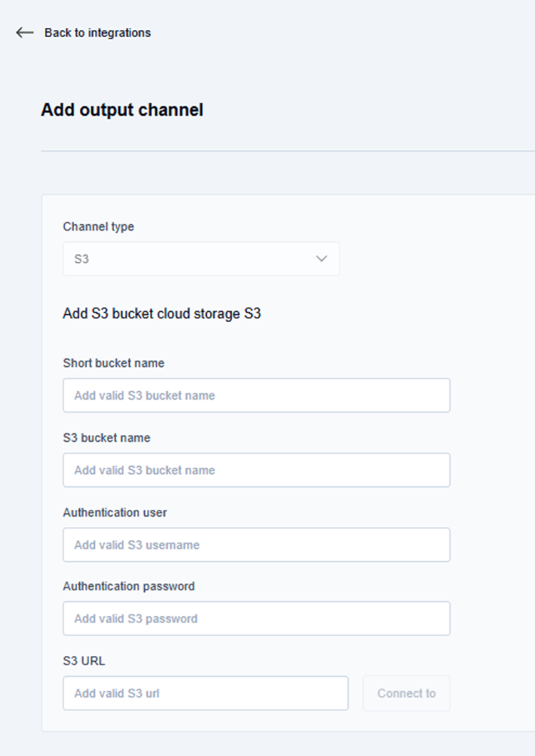
Task: Select the S3 value in channel type
Action: point(82,259)
